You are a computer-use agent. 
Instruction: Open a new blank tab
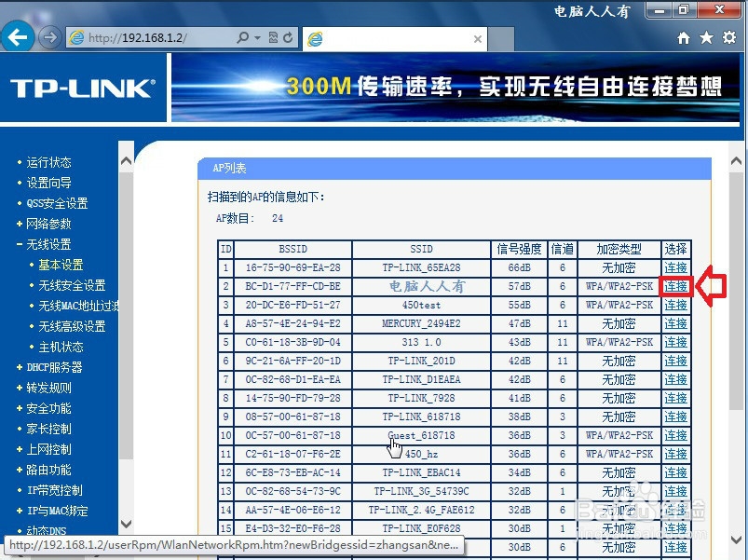click(x=501, y=39)
